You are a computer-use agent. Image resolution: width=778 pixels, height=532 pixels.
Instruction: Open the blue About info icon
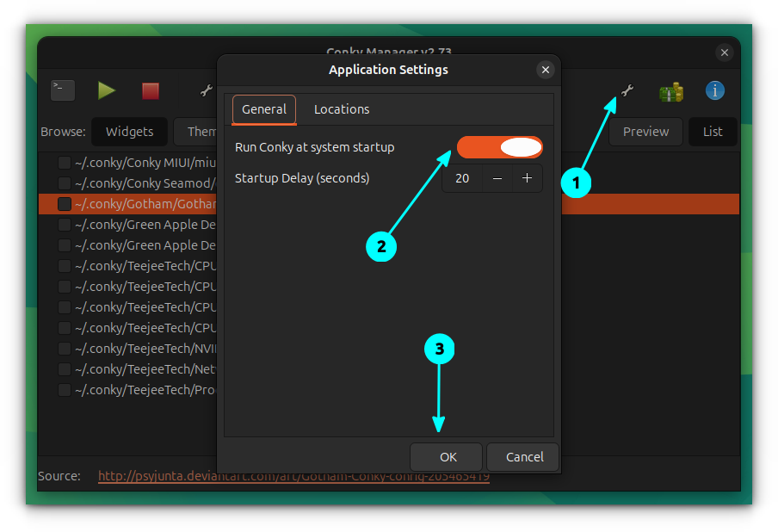tap(714, 90)
